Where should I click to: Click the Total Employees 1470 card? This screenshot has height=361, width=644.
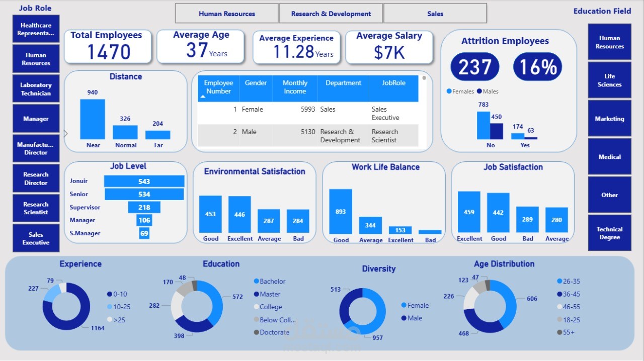tap(108, 46)
